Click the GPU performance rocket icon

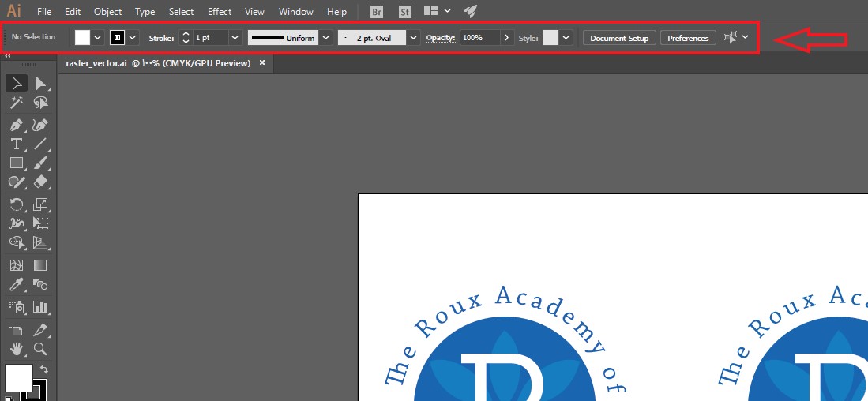[470, 10]
